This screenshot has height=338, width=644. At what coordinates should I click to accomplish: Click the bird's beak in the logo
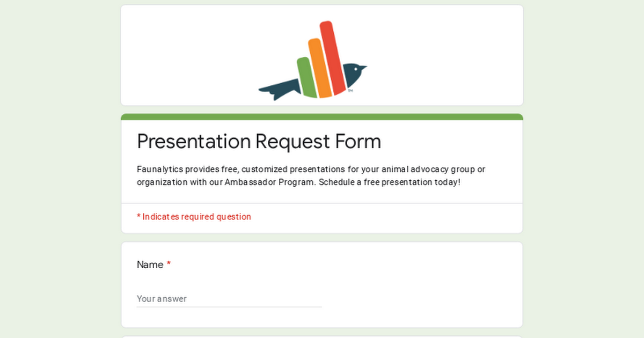pyautogui.click(x=364, y=68)
